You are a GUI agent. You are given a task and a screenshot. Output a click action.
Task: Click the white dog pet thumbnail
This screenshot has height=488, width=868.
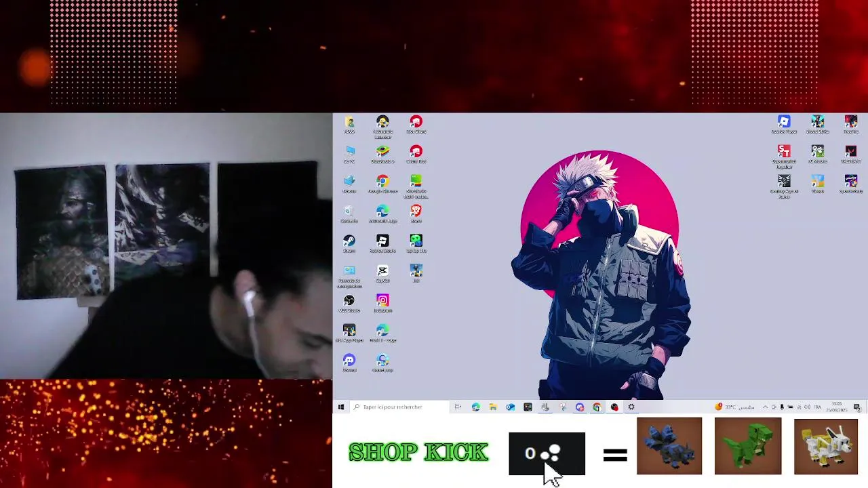[x=826, y=446]
